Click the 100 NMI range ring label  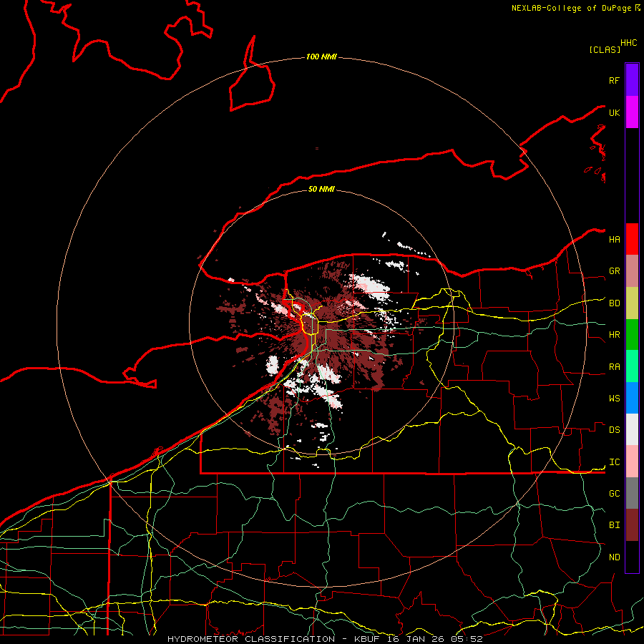tap(321, 57)
